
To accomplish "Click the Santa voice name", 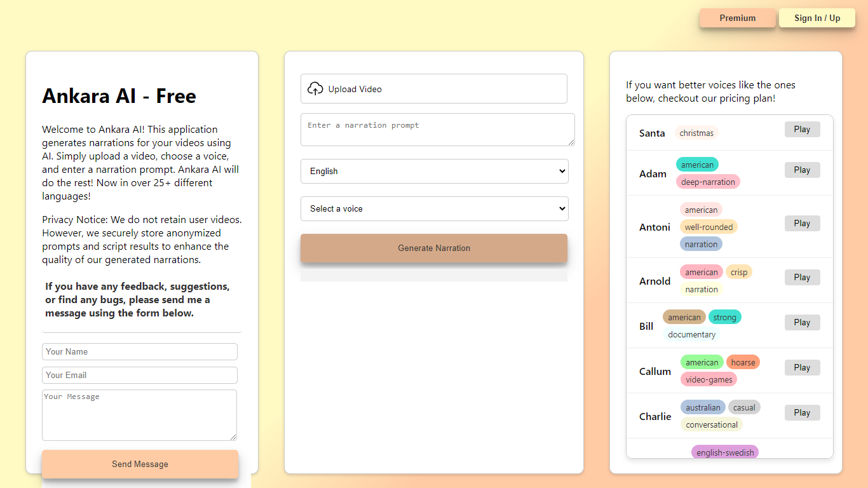I will coord(652,133).
